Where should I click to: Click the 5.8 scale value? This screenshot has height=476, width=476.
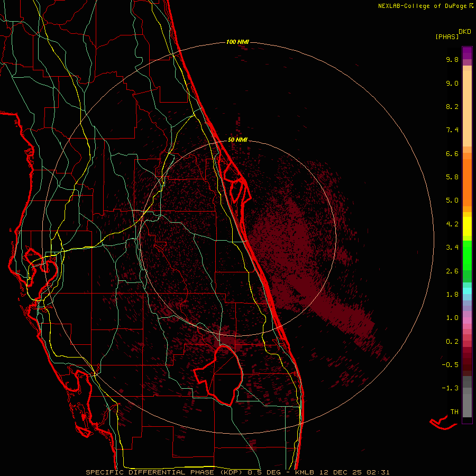point(452,177)
